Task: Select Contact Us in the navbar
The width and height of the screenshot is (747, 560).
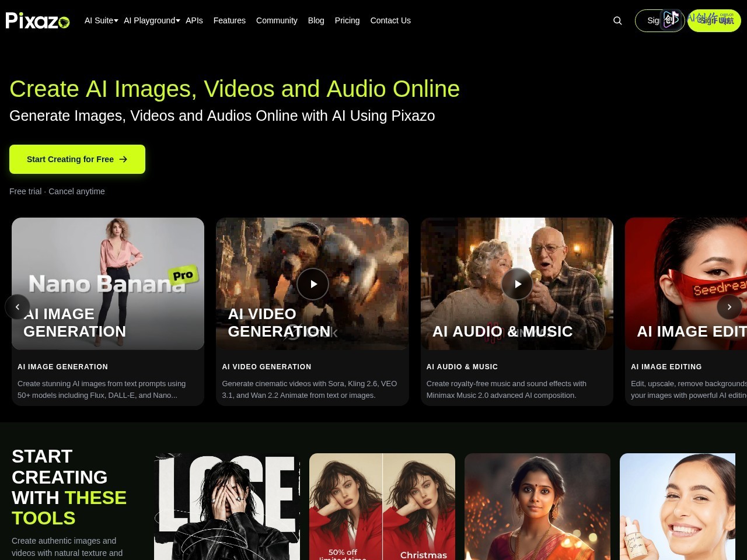Action: pyautogui.click(x=390, y=20)
